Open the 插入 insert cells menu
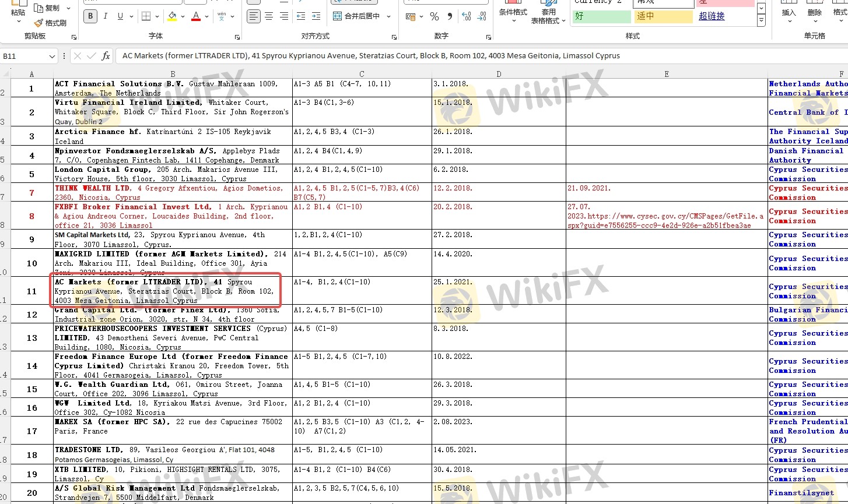 789,12
